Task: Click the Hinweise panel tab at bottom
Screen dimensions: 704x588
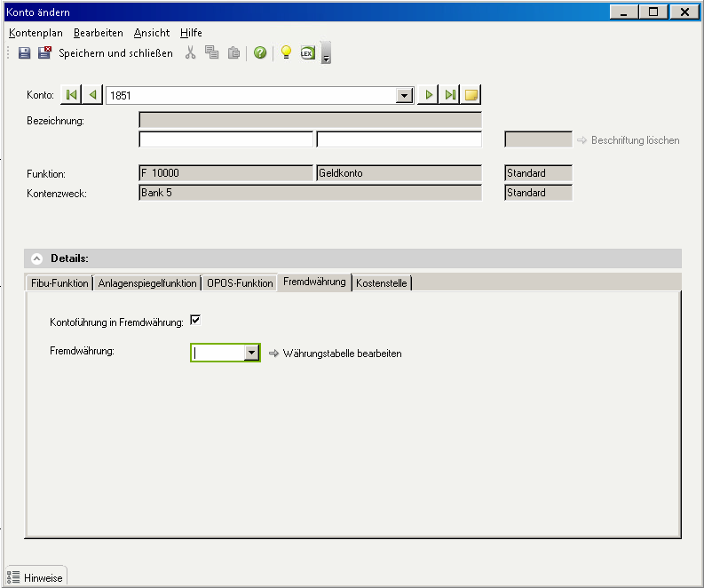Action: pyautogui.click(x=36, y=577)
